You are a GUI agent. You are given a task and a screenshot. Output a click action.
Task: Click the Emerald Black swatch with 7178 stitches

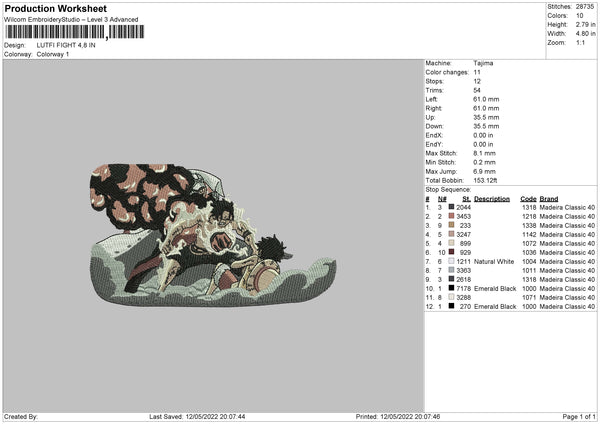(x=452, y=288)
